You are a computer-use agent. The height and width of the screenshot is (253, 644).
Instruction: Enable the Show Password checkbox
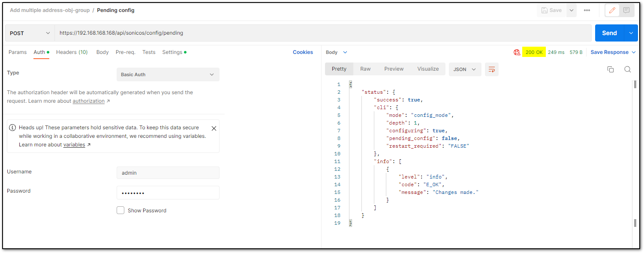[120, 210]
